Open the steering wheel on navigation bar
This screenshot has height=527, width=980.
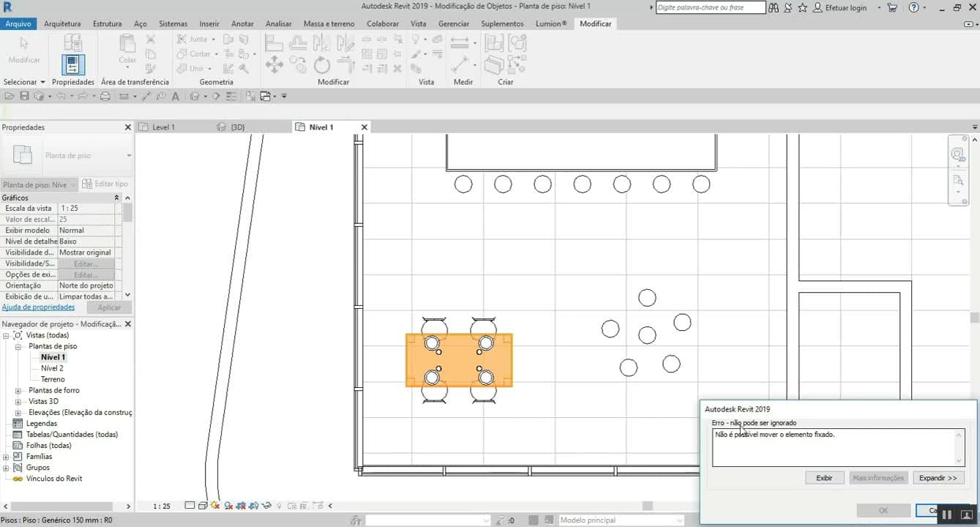(x=958, y=154)
